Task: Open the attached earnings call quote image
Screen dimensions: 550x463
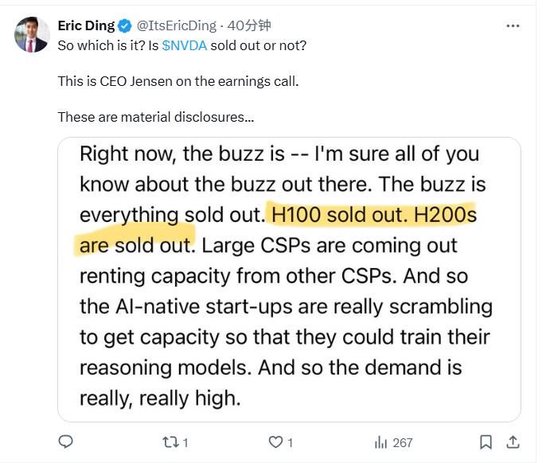Action: click(289, 280)
